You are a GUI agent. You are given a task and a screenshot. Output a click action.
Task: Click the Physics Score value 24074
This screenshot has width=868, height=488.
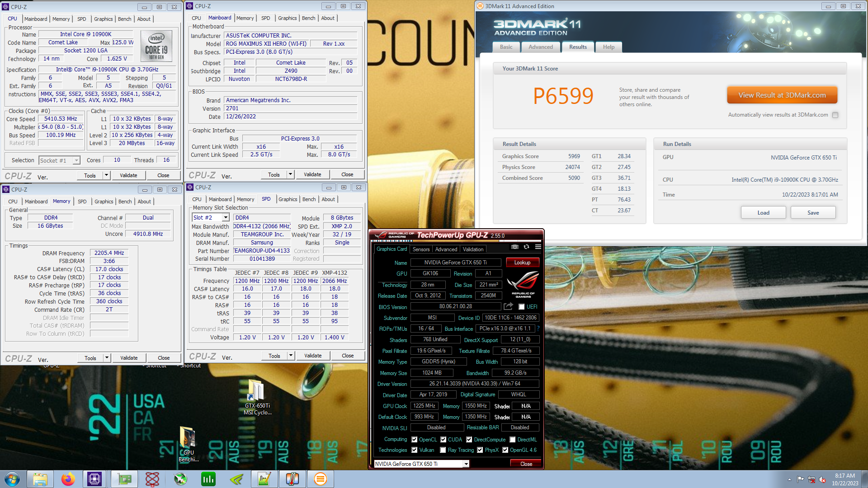tap(572, 167)
